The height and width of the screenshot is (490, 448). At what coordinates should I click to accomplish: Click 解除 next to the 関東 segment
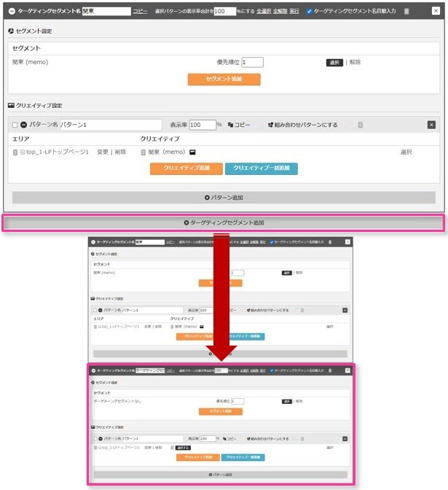(355, 63)
